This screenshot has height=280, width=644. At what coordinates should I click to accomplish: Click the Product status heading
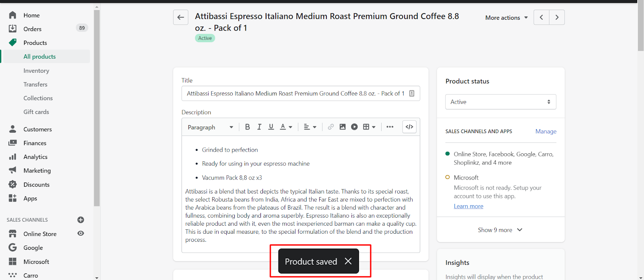467,81
